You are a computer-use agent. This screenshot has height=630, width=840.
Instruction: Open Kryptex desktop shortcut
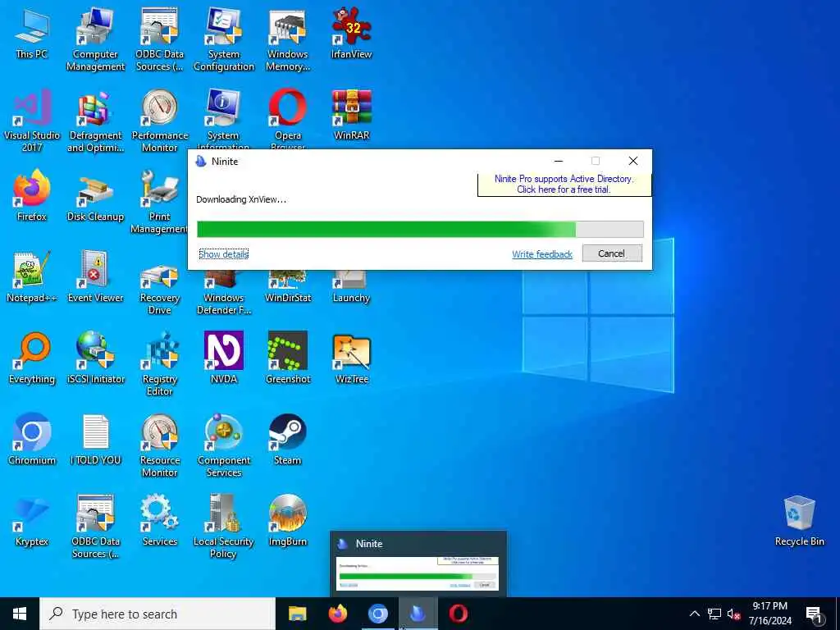point(32,522)
